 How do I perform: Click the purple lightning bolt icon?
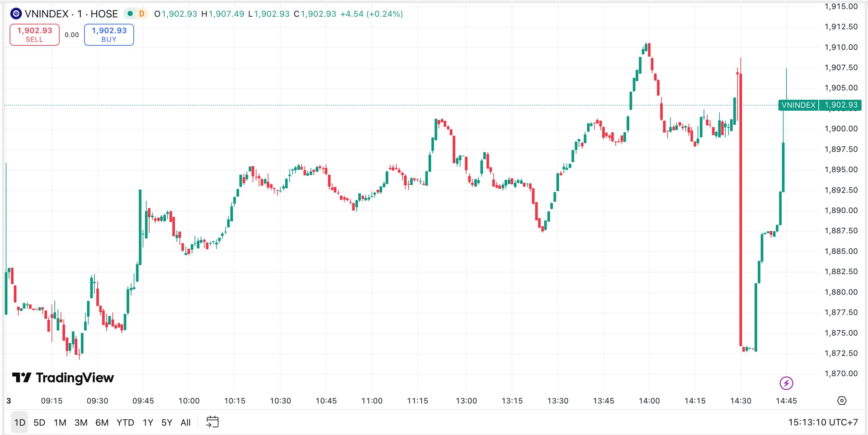786,383
